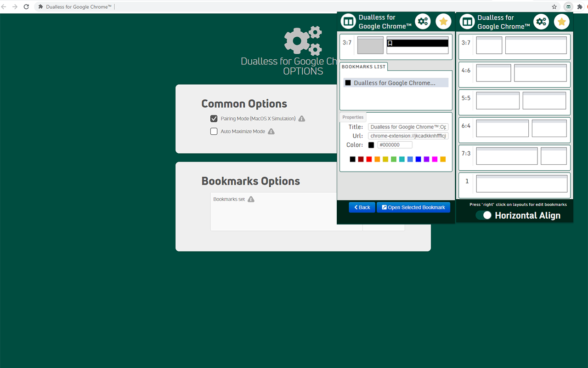
Task: Click right window of the 4:6 layout
Action: coord(541,73)
